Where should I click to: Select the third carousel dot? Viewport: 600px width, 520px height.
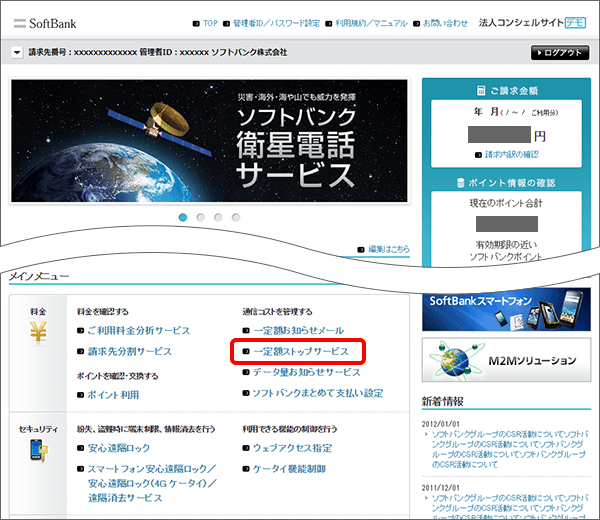coord(218,217)
